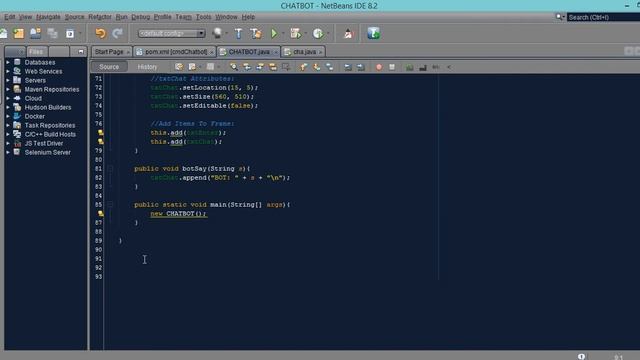Image resolution: width=640 pixels, height=360 pixels.
Task: Click the Open Project toolbar icon
Action: [36, 33]
